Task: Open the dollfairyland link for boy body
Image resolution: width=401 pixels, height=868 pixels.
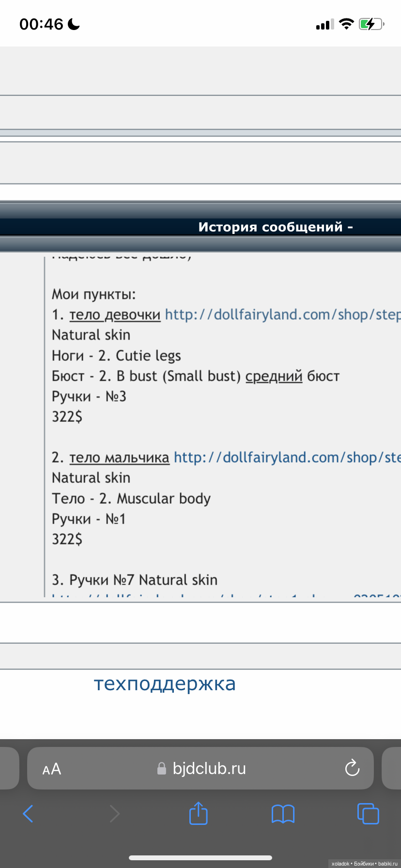Action: coord(287,458)
